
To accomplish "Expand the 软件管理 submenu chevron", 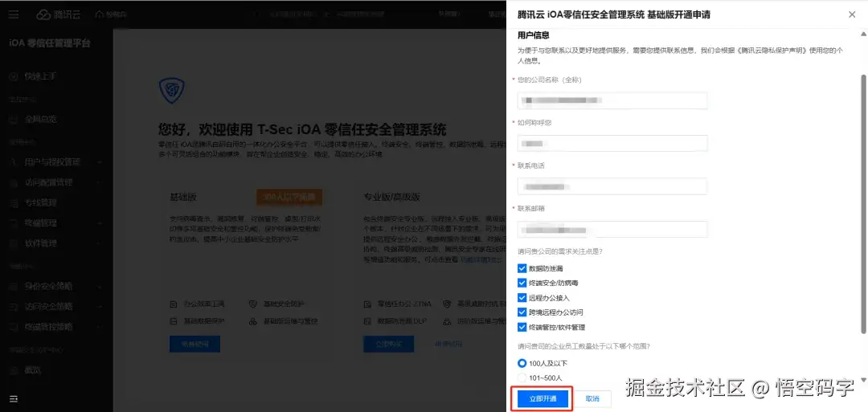I will click(x=100, y=243).
